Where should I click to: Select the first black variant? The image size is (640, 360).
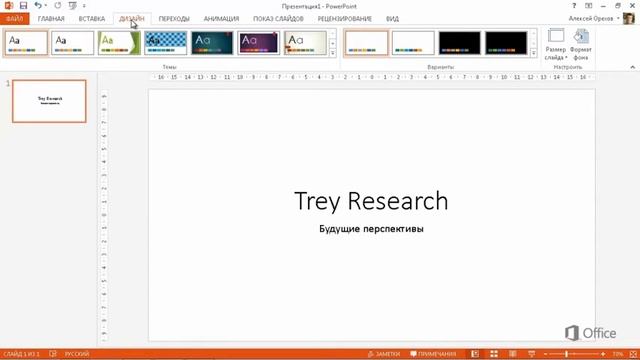point(460,43)
